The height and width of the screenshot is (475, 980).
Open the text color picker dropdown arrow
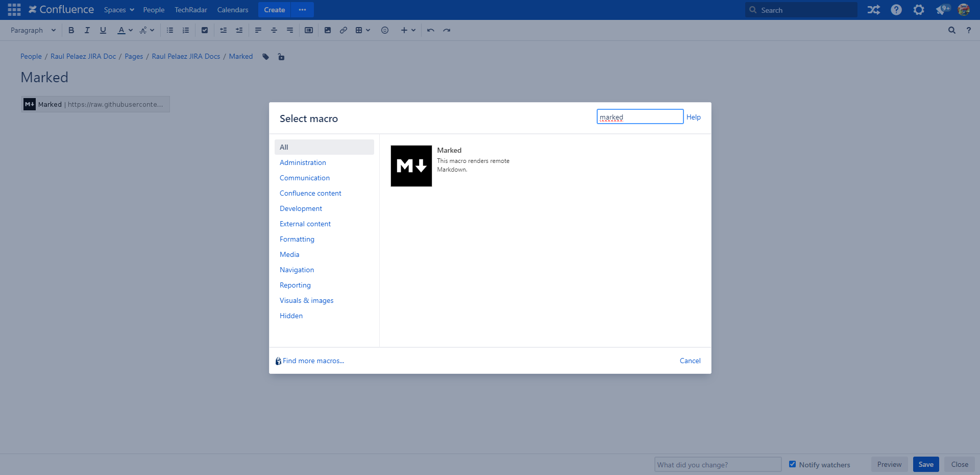pyautogui.click(x=131, y=30)
